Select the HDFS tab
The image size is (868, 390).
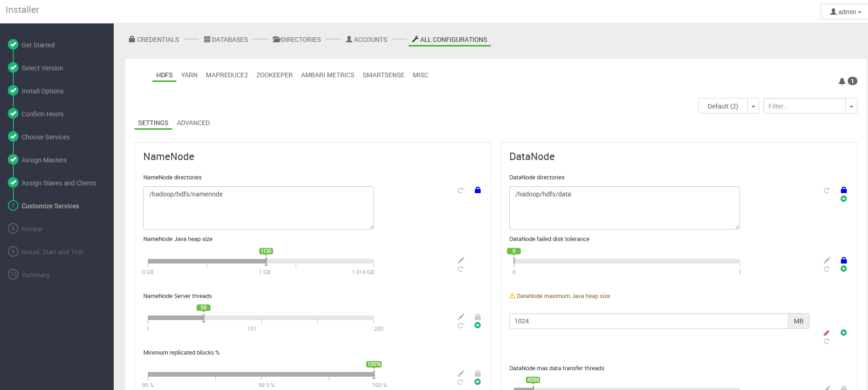point(164,75)
